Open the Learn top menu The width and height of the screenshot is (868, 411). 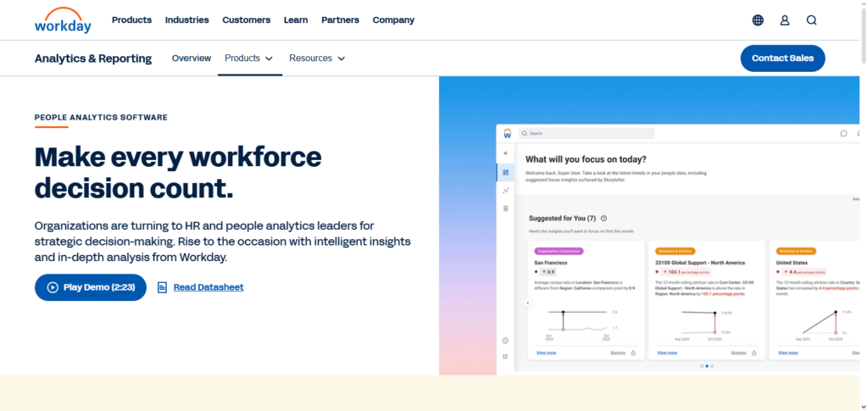(296, 19)
